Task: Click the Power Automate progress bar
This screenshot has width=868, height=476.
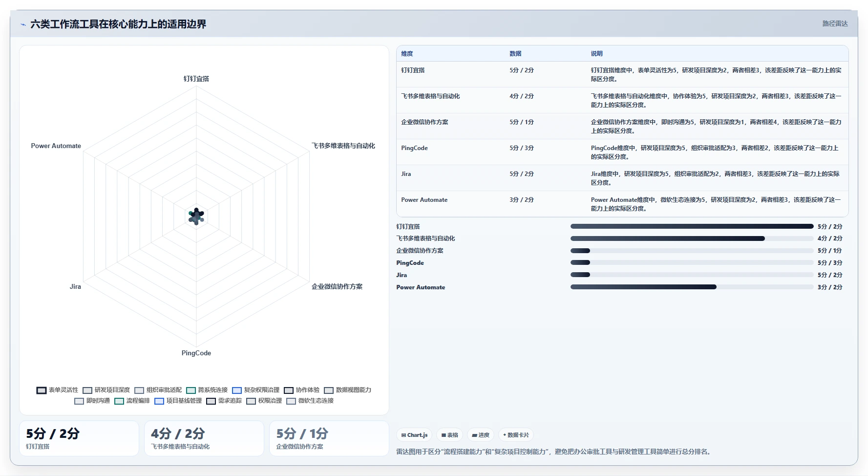Action: (x=692, y=287)
